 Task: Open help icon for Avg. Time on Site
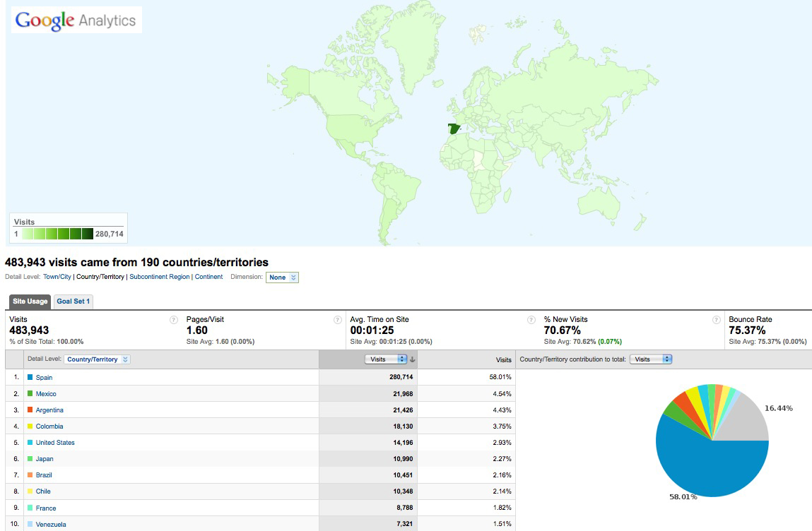(x=531, y=320)
